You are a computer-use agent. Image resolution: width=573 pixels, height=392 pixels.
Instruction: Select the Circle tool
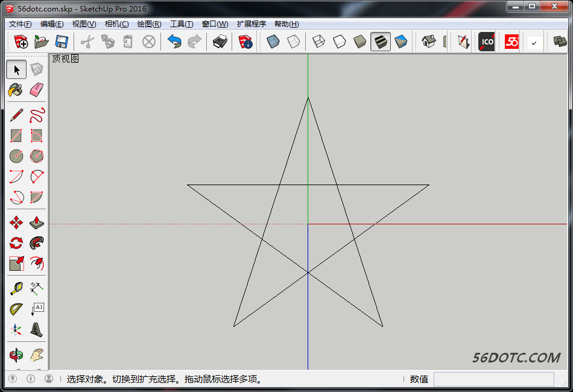tap(16, 156)
